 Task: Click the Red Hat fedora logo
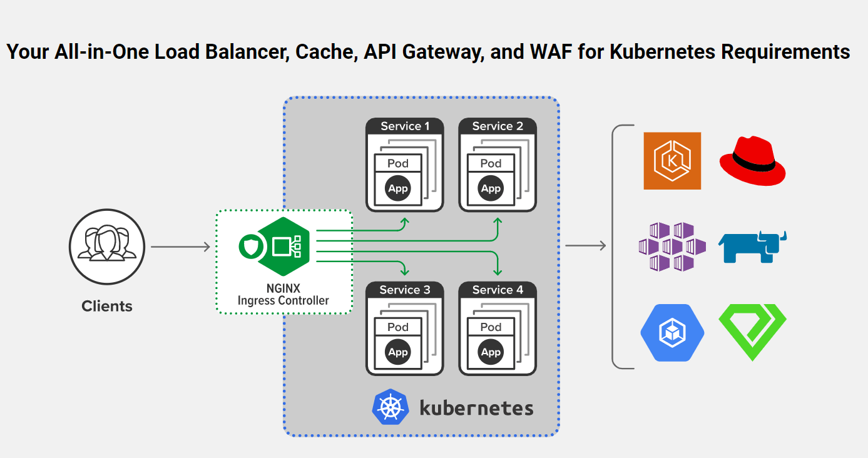tap(752, 161)
